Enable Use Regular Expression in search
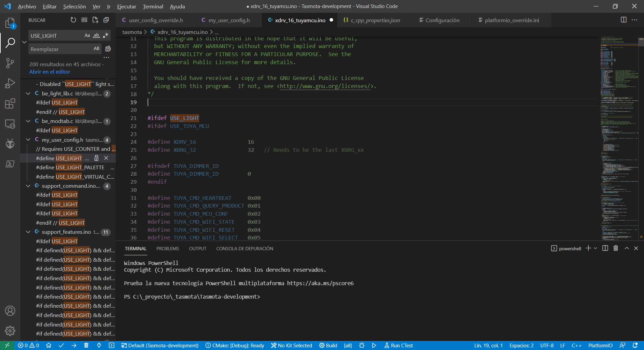 pyautogui.click(x=106, y=36)
